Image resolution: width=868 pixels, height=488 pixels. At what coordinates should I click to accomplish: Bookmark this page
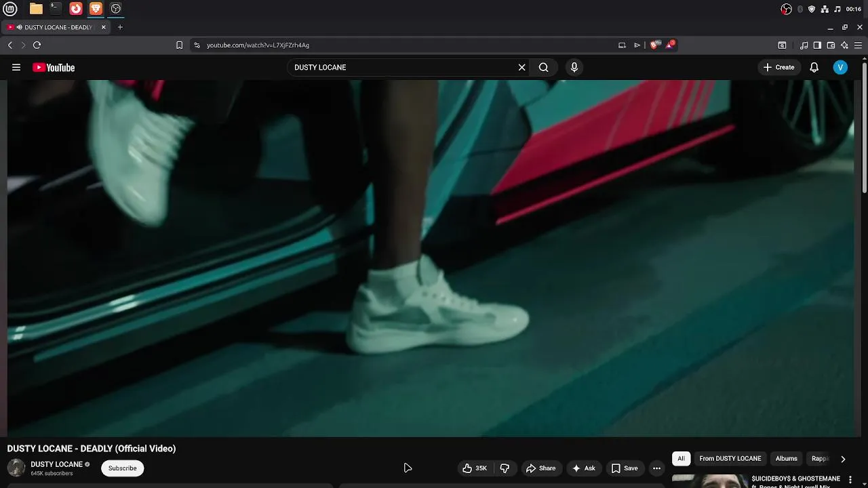pyautogui.click(x=179, y=45)
